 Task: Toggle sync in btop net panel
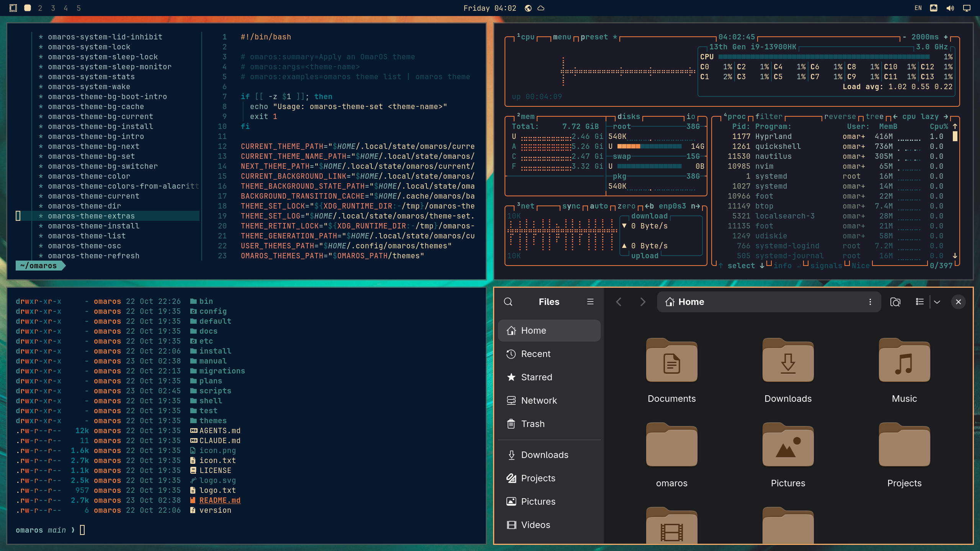(x=571, y=206)
